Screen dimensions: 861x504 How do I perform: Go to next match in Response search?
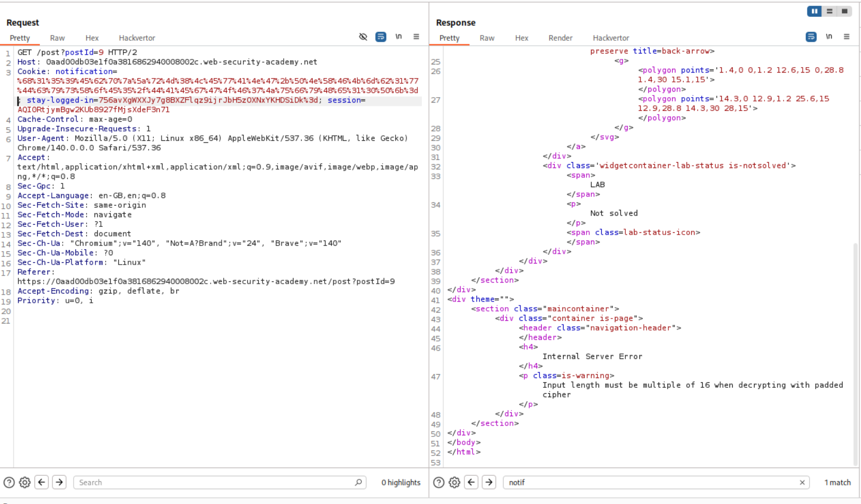coord(489,482)
